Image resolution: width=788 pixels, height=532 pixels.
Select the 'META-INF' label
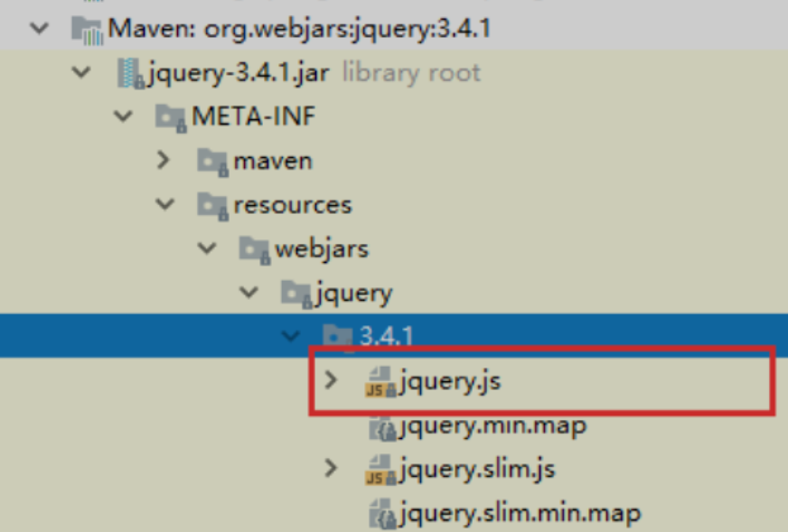tap(254, 117)
